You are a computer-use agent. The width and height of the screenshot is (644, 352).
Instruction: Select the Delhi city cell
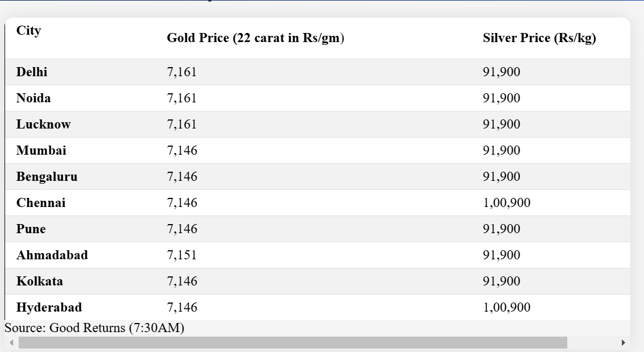[x=32, y=72]
